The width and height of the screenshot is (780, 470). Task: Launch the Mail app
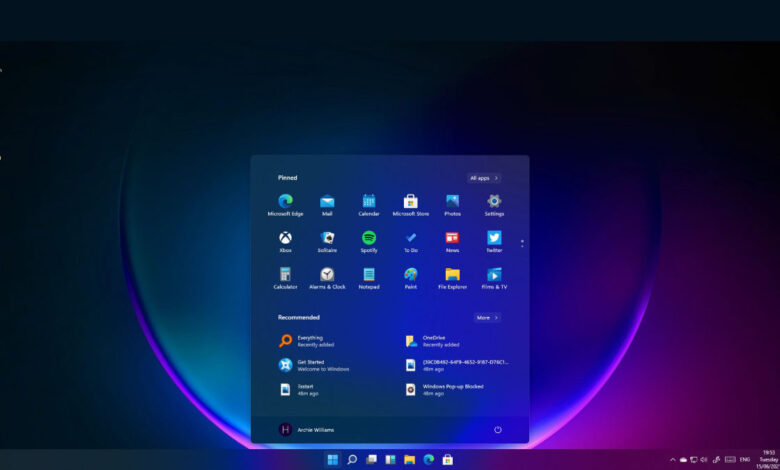coord(327,205)
